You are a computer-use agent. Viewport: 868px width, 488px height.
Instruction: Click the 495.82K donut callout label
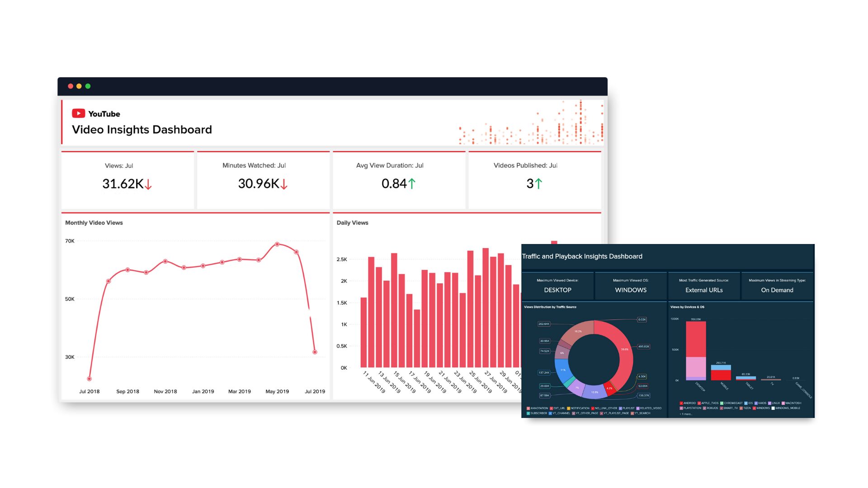coord(643,347)
